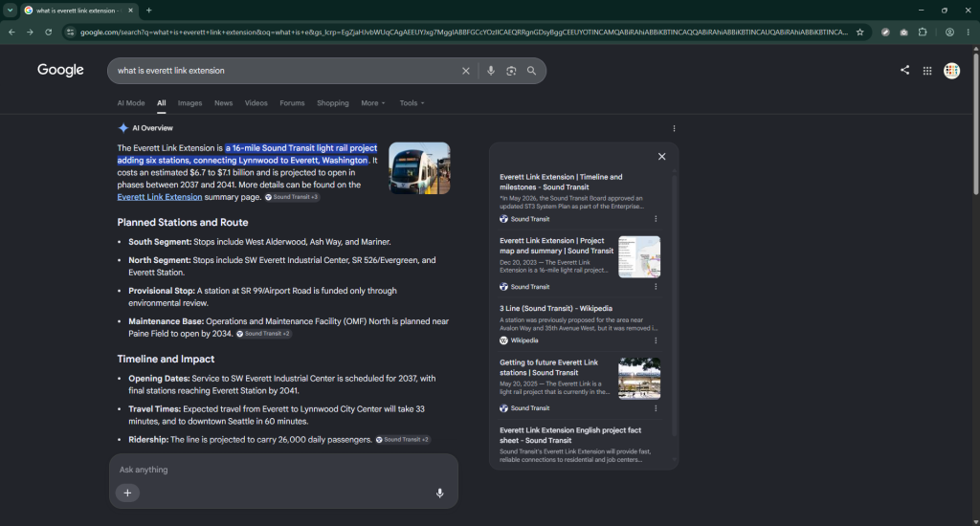Click the browser address bar URL
The height and width of the screenshot is (526, 980).
pyautogui.click(x=464, y=32)
